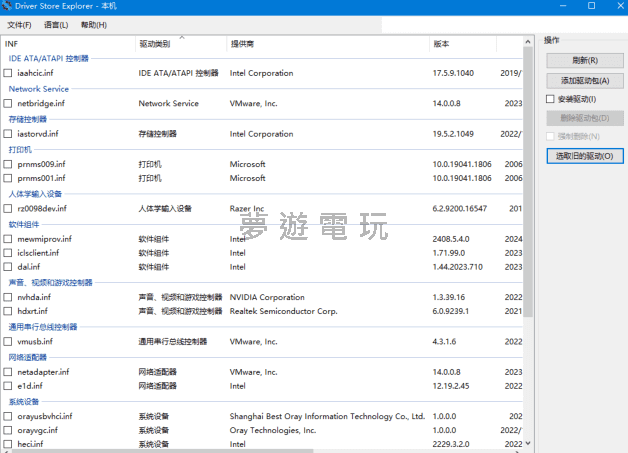Collapse the 网络适配器 group header
Image resolution: width=628 pixels, height=453 pixels.
(x=27, y=357)
